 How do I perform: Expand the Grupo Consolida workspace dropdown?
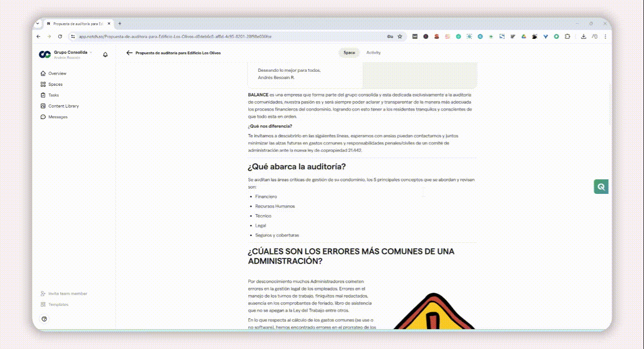[91, 52]
